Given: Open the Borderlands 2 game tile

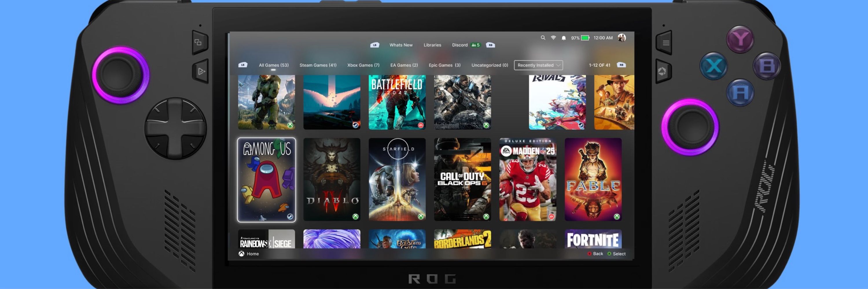Looking at the screenshot, I should [x=463, y=239].
